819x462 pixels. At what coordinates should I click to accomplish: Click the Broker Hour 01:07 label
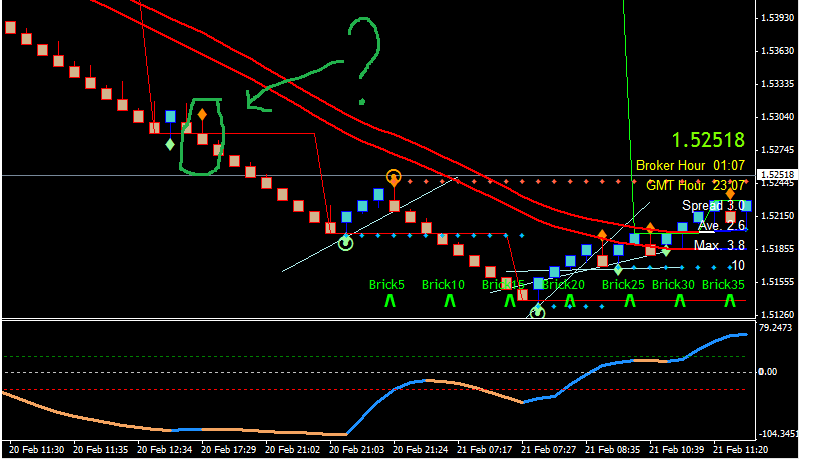(690, 165)
